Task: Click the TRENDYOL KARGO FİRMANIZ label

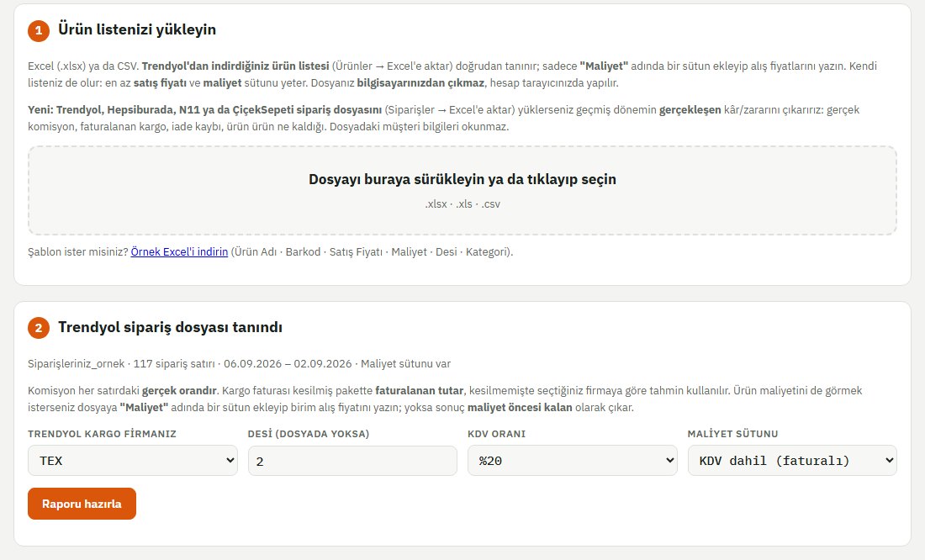Action: [x=102, y=434]
